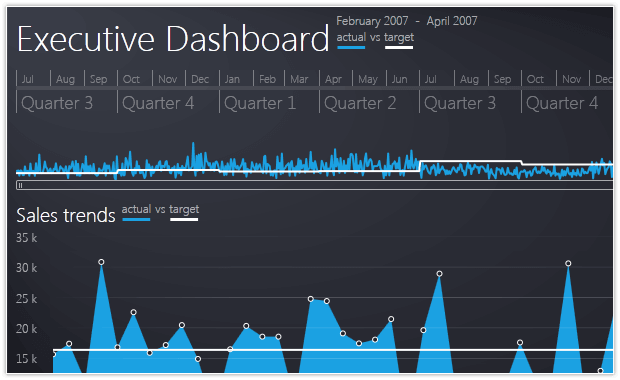
Task: Click 'target' in the Executive Dashboard legend
Action: (x=399, y=38)
